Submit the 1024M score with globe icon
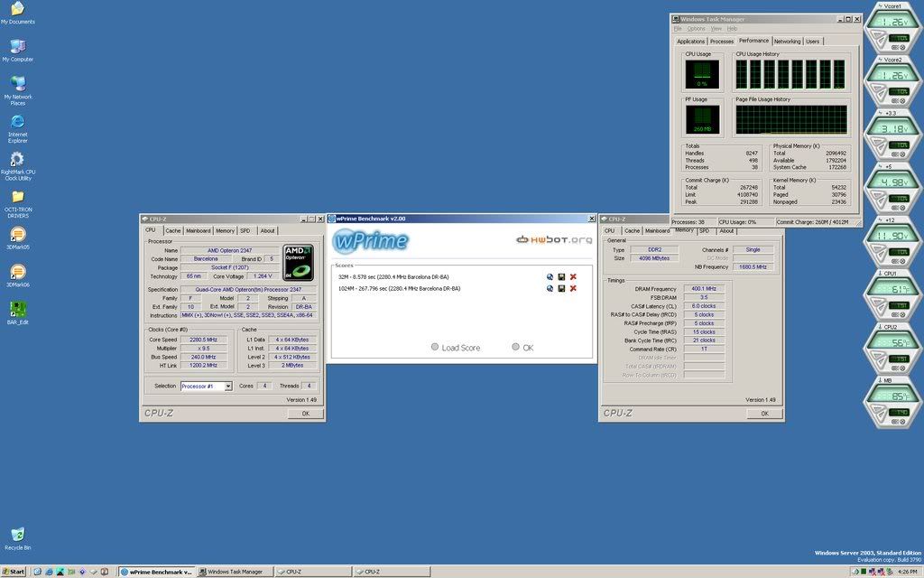Viewport: 924px width, 578px height. click(x=550, y=288)
